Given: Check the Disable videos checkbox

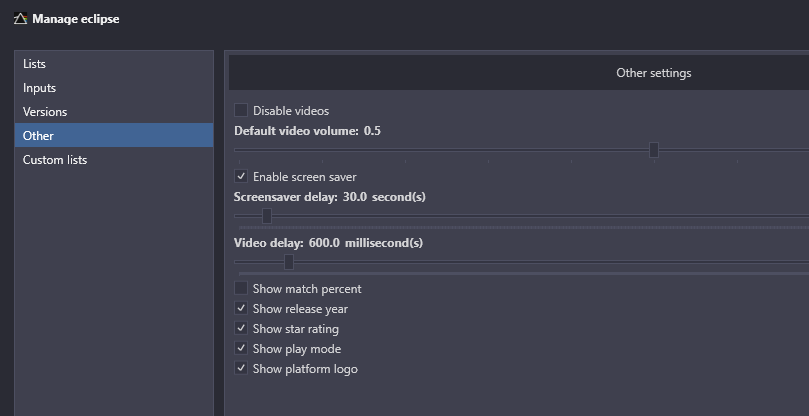Looking at the screenshot, I should 241,110.
